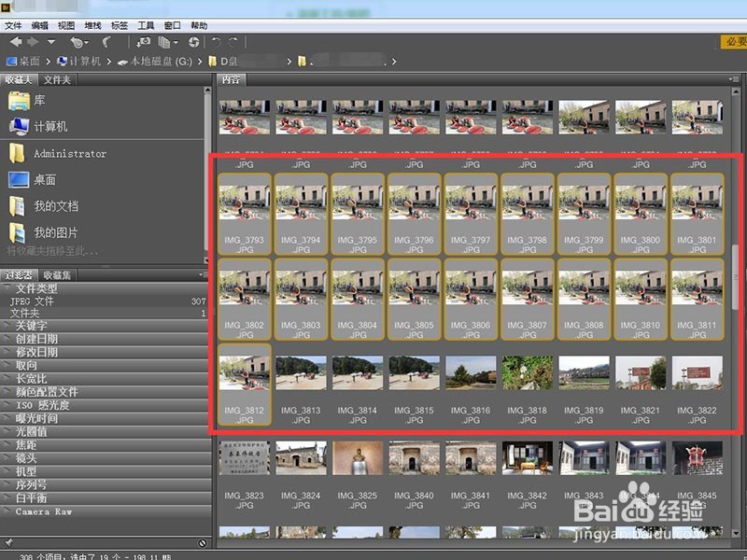Screen dimensions: 747x560
Task: Select thumbnail IMG_3800.JPG
Action: [641, 215]
